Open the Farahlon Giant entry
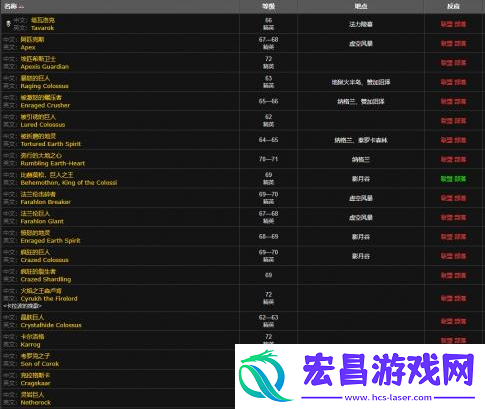The image size is (485, 409). click(x=42, y=221)
